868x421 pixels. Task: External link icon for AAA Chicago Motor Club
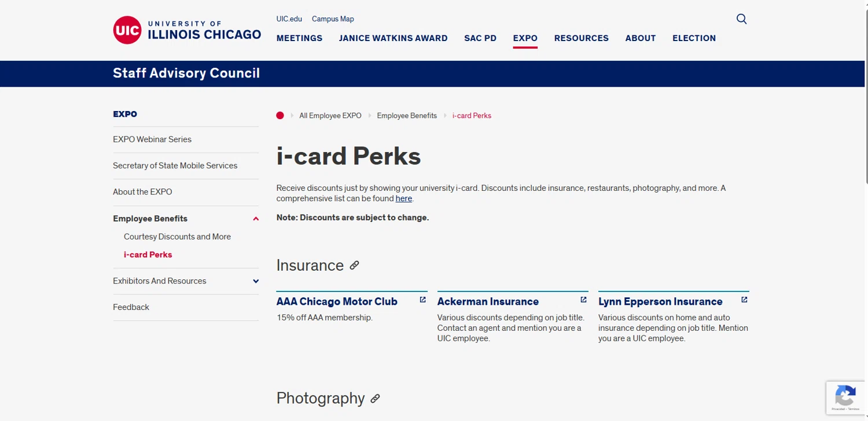pos(422,300)
